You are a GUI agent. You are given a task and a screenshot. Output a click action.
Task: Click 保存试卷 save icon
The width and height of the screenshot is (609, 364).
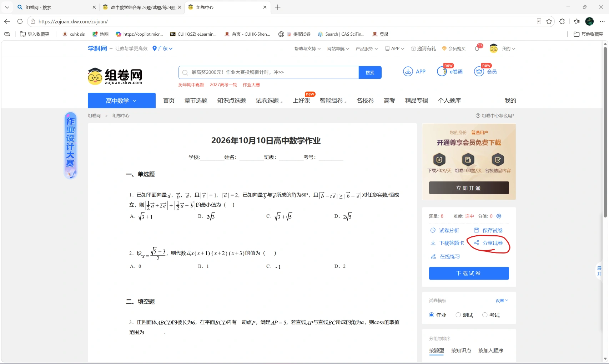tap(476, 230)
